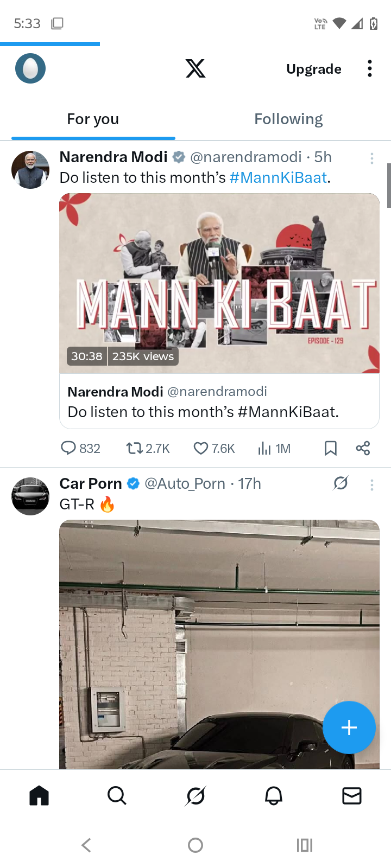391x868 pixels.
Task: Open overflow menu next to Upgrade
Action: click(x=370, y=68)
